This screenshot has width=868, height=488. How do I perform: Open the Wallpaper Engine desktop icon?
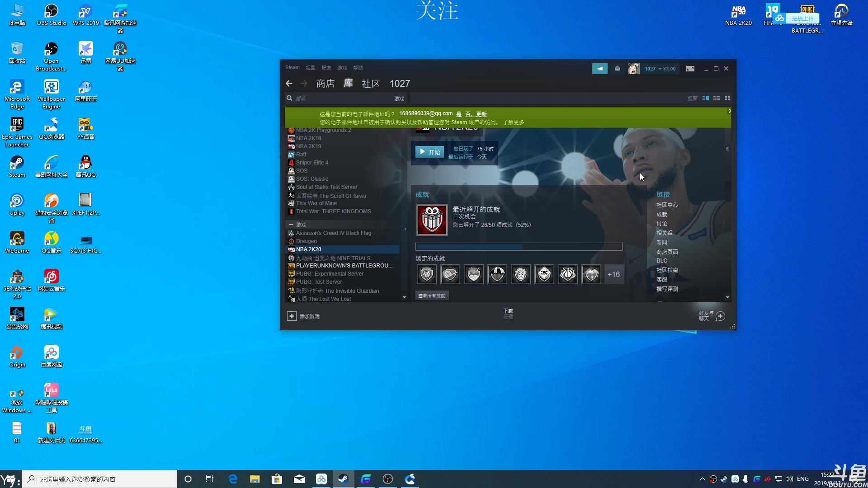[51, 94]
